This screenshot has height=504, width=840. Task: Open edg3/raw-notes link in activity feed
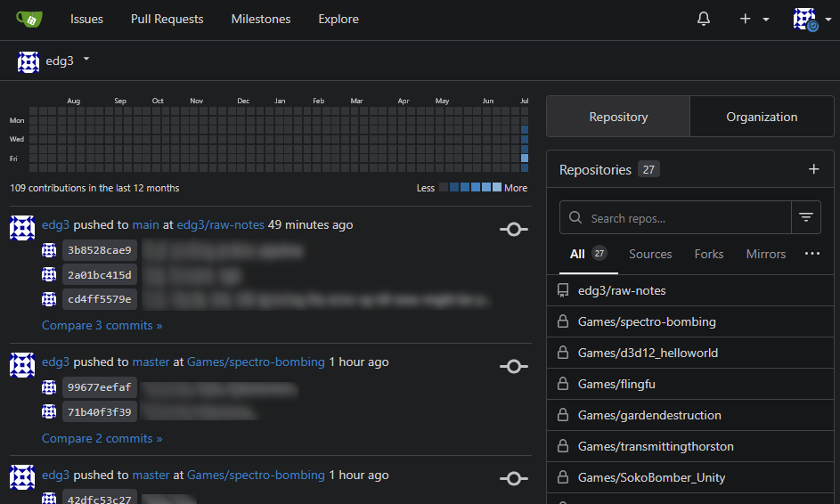[x=220, y=224]
